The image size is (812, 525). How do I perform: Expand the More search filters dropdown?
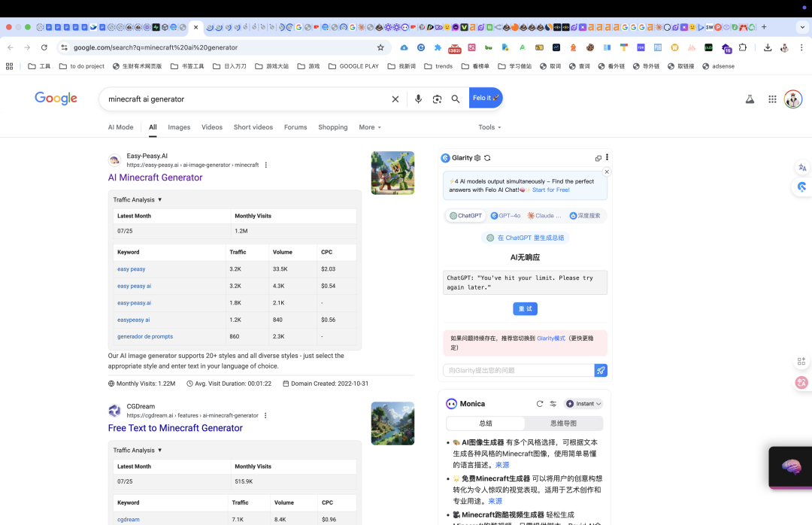pos(370,127)
